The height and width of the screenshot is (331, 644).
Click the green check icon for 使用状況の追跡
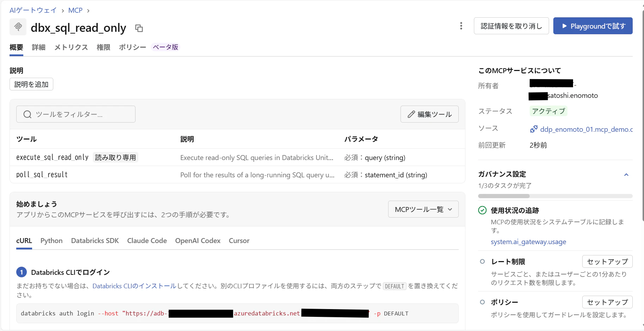click(482, 211)
